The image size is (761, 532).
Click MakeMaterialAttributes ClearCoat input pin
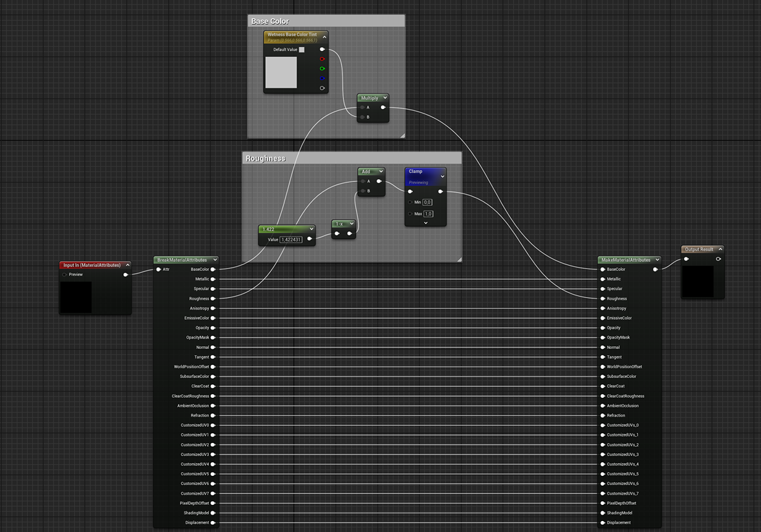(x=603, y=386)
